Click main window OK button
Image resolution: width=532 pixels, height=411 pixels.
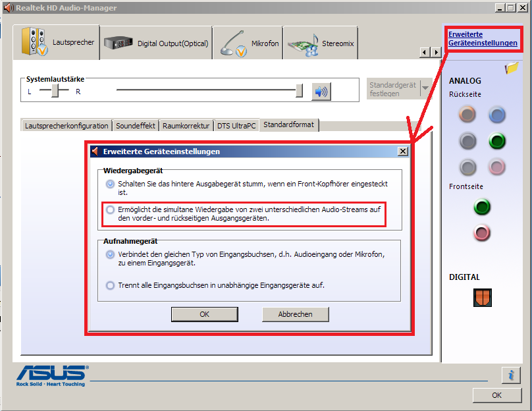[496, 395]
